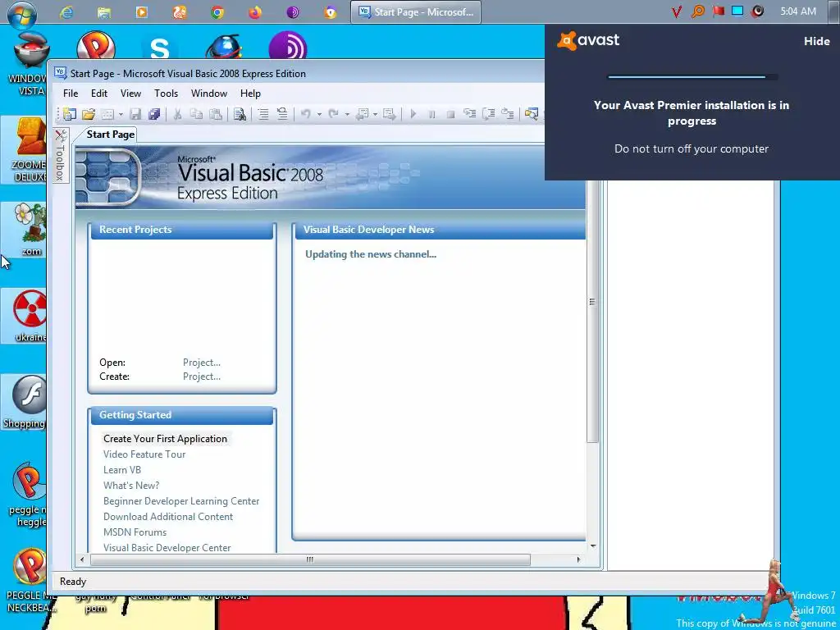Open Visual Basic Developer Center link

(167, 547)
